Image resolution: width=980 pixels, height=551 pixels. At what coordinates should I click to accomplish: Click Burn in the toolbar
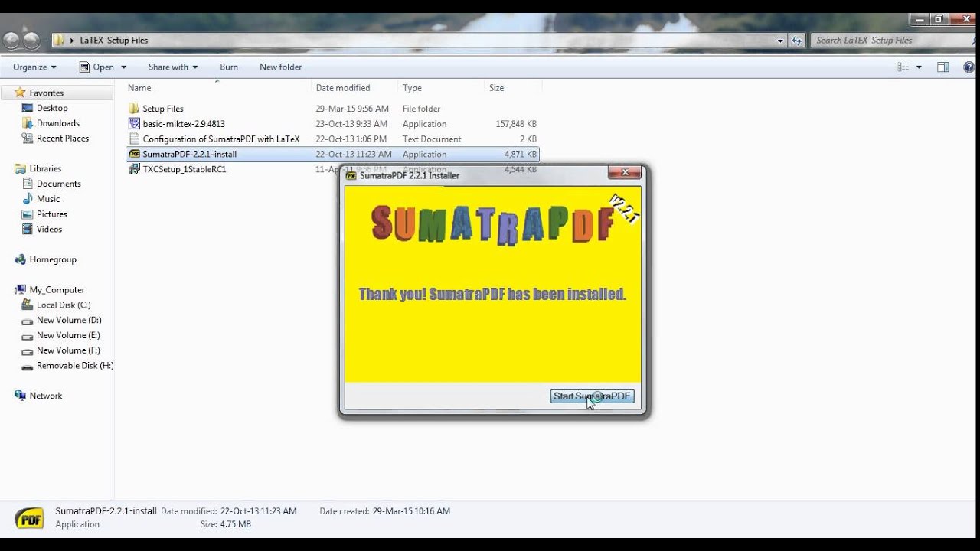coord(229,67)
